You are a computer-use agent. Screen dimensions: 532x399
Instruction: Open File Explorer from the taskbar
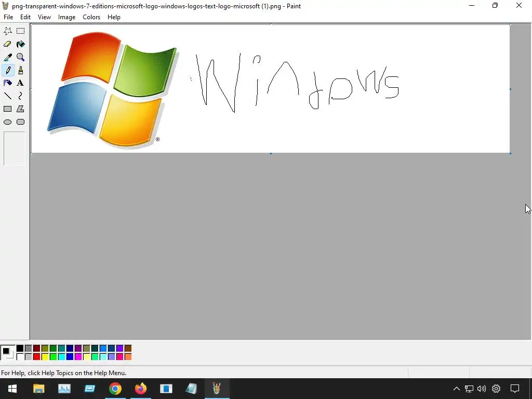(38, 389)
